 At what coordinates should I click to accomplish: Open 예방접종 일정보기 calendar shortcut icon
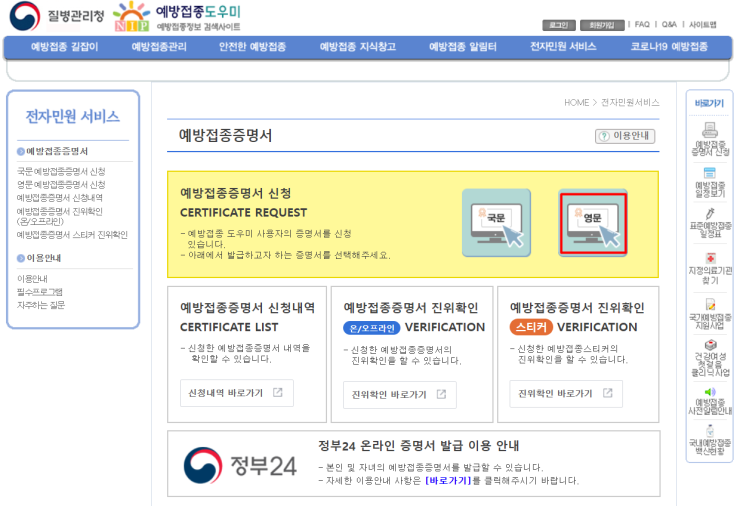709,172
